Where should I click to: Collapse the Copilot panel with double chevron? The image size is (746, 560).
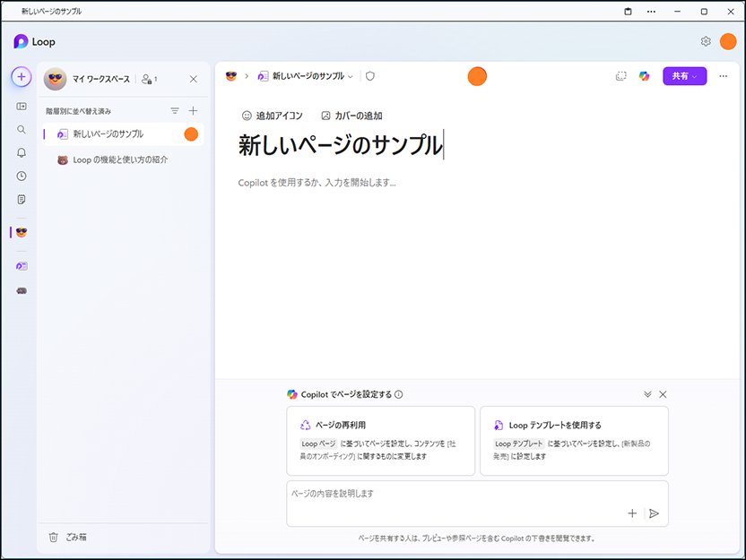click(x=647, y=394)
